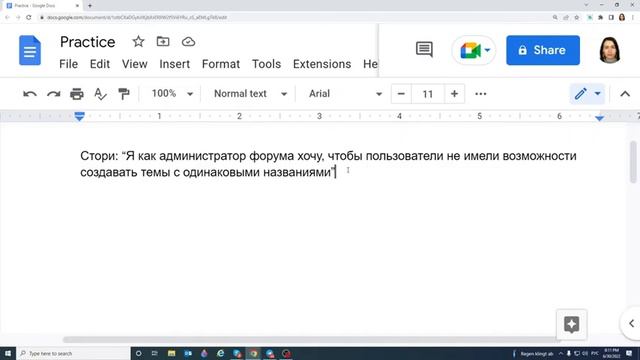The width and height of the screenshot is (640, 360).
Task: Open the Google account avatar in Docs
Action: click(610, 50)
